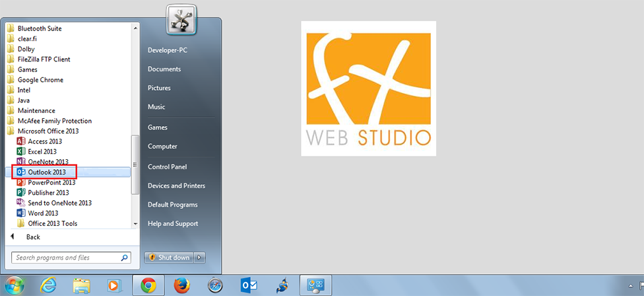Image resolution: width=644 pixels, height=296 pixels.
Task: Open Documents from the right pane
Action: (164, 69)
